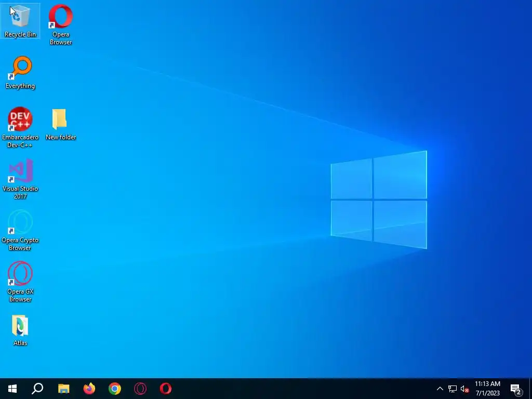Open the Windows Start menu

tap(12, 389)
